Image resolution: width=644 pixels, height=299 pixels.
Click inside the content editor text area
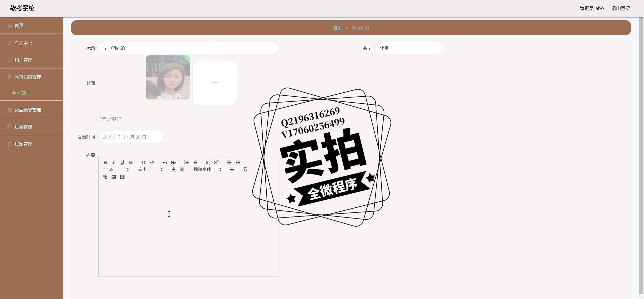click(x=189, y=230)
